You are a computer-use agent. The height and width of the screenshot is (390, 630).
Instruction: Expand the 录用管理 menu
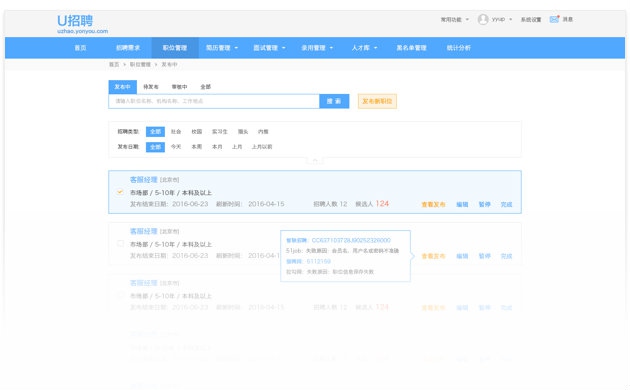pyautogui.click(x=317, y=48)
